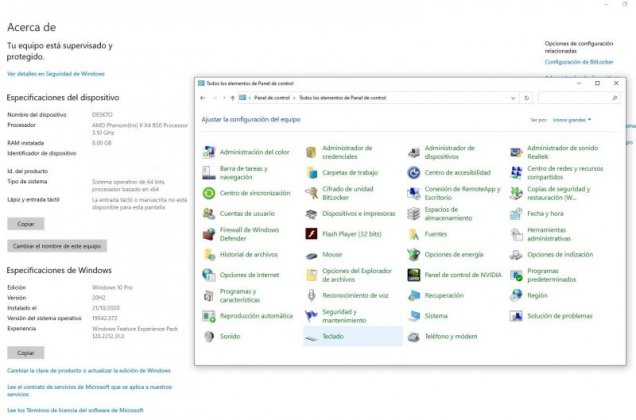Viewport: 636px width, 420px height.
Task: Open the 'Ver por: Iconos grandes' dropdown
Action: coord(572,120)
